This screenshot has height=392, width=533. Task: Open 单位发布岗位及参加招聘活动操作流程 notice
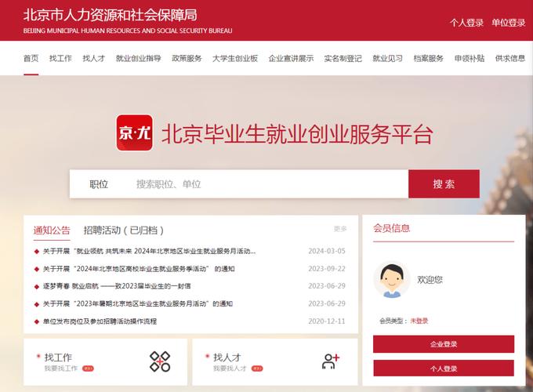click(100, 321)
